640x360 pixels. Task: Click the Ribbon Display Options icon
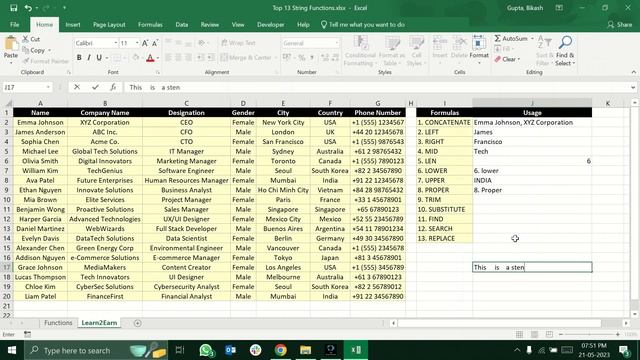click(x=559, y=8)
